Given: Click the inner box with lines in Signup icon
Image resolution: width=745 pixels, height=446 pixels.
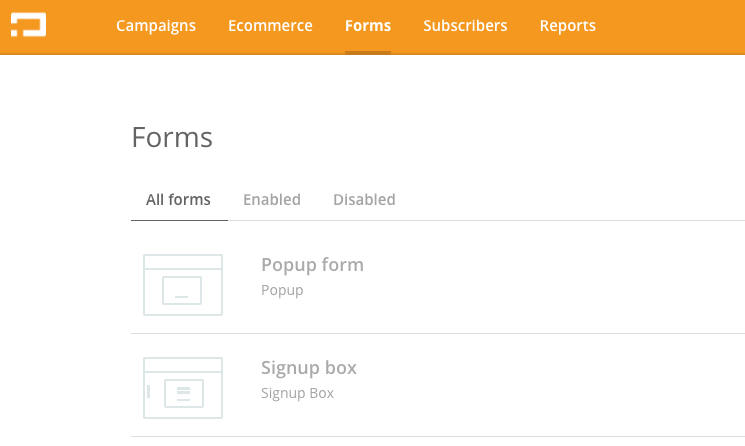Looking at the screenshot, I should (184, 393).
